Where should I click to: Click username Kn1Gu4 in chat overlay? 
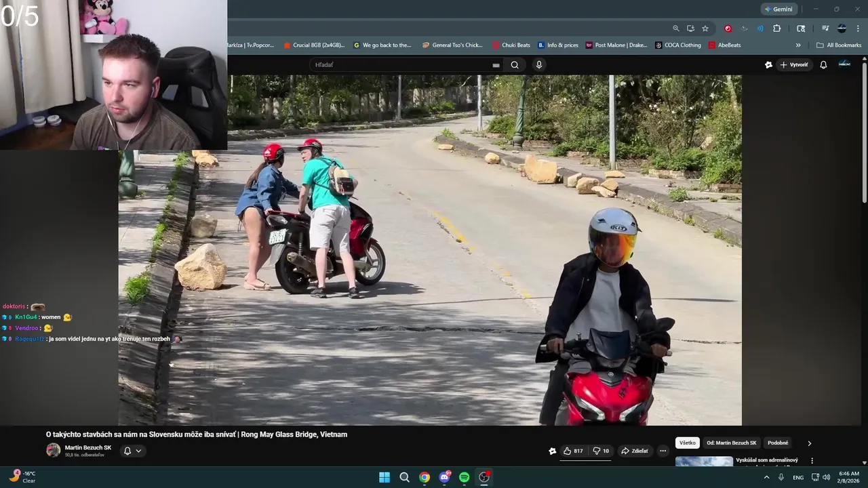26,317
